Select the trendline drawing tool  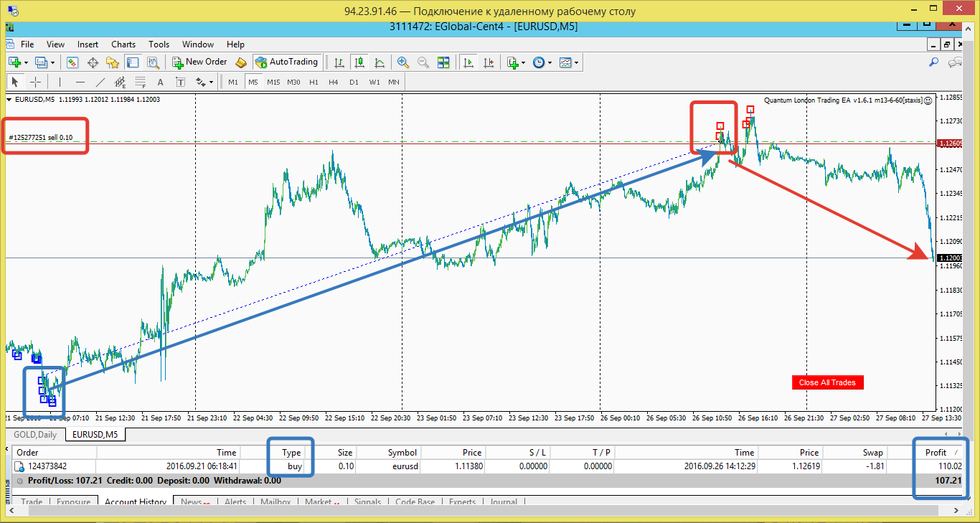[x=100, y=82]
